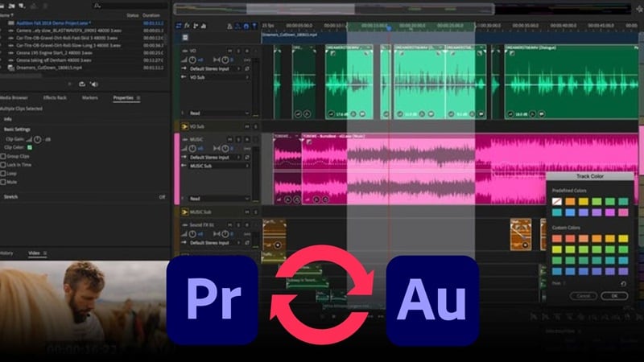Solo the MUSIC track
This screenshot has height=362, width=644.
tap(238, 139)
